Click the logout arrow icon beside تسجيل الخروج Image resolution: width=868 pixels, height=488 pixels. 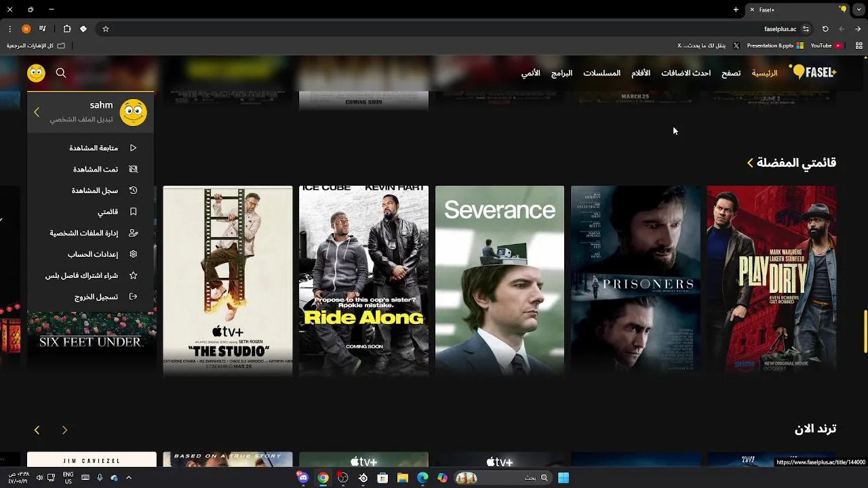[x=133, y=297]
